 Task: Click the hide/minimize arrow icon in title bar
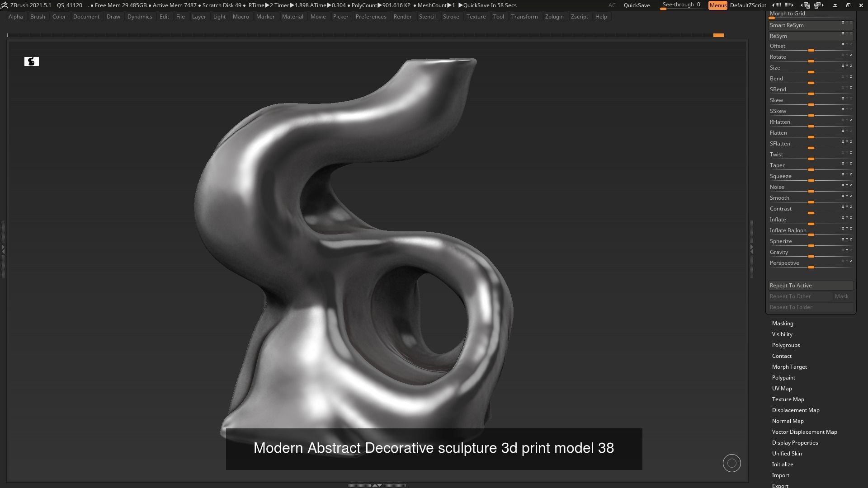click(x=835, y=5)
